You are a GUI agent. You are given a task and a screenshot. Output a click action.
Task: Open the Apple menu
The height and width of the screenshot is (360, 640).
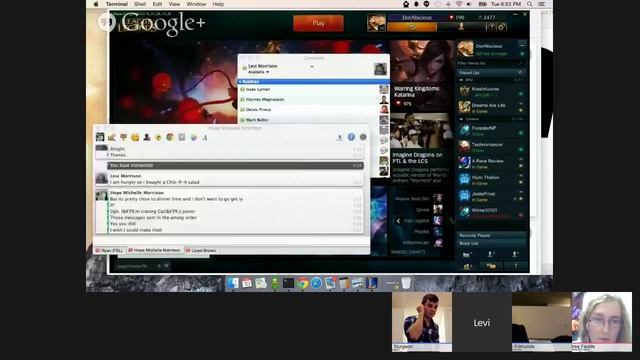tap(96, 4)
